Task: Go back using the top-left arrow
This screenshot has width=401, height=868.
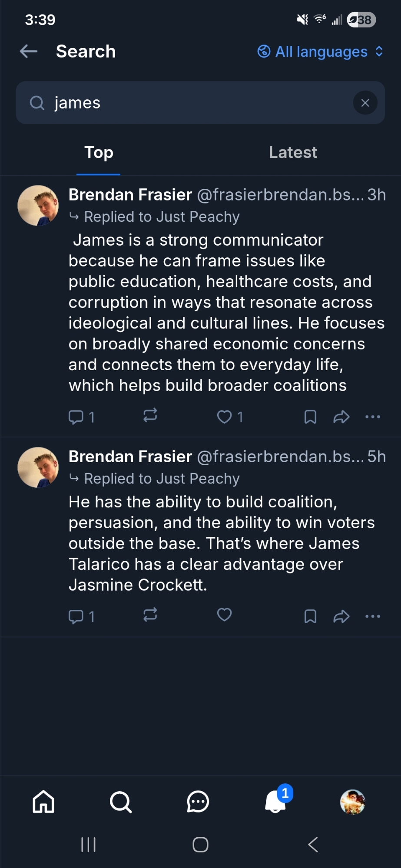Action: click(29, 51)
